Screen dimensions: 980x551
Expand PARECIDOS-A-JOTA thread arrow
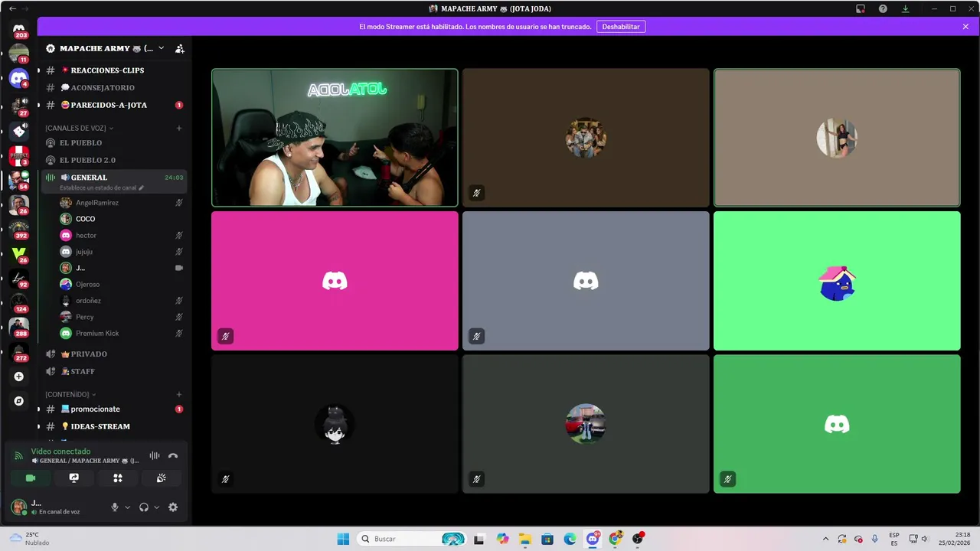tap(38, 105)
